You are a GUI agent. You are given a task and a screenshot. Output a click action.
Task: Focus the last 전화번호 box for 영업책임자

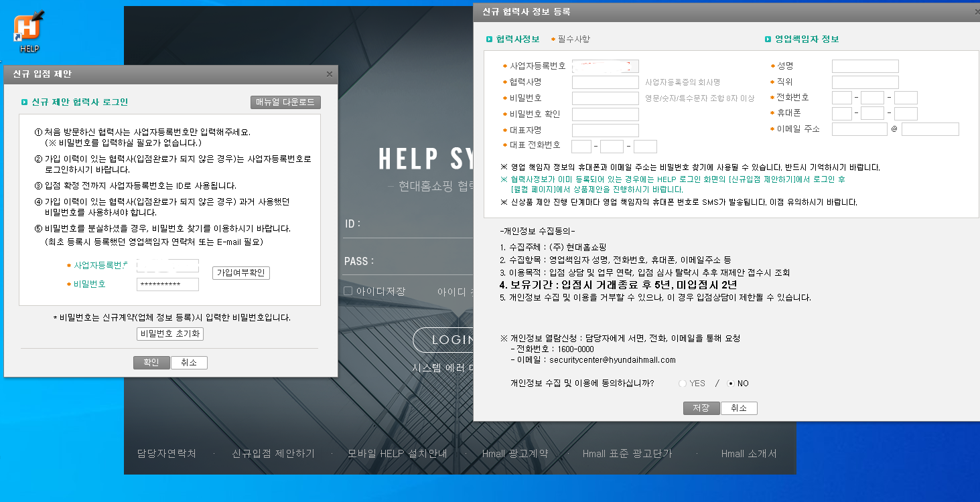(906, 98)
